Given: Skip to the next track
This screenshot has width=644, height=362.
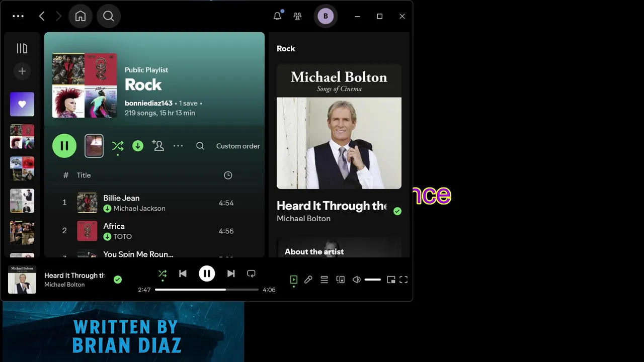Looking at the screenshot, I should pyautogui.click(x=231, y=274).
